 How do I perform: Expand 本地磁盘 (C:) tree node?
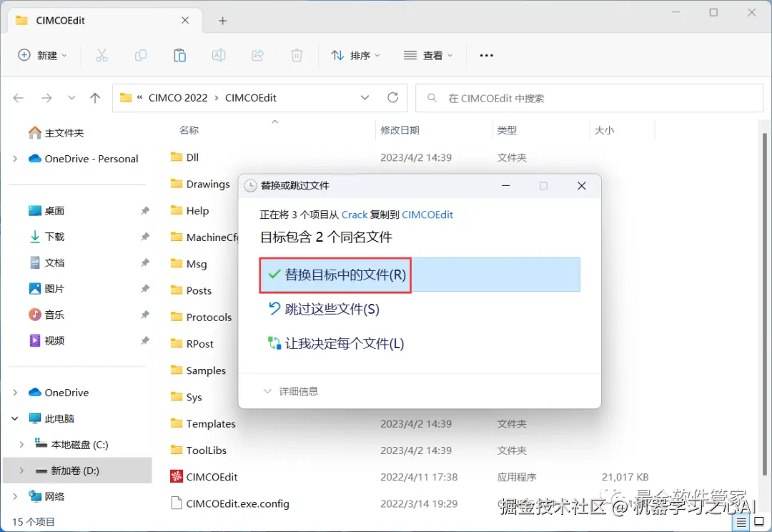click(21, 445)
